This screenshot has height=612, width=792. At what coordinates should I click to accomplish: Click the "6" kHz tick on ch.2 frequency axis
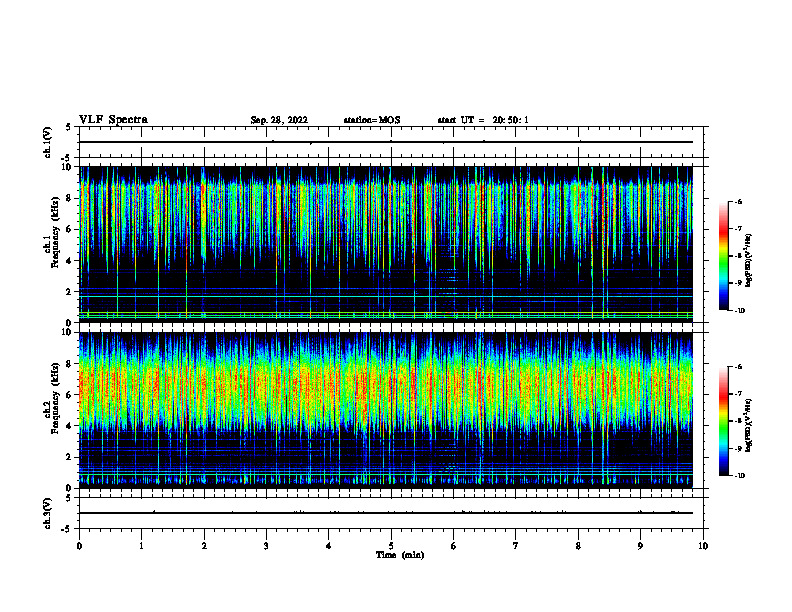(x=70, y=395)
